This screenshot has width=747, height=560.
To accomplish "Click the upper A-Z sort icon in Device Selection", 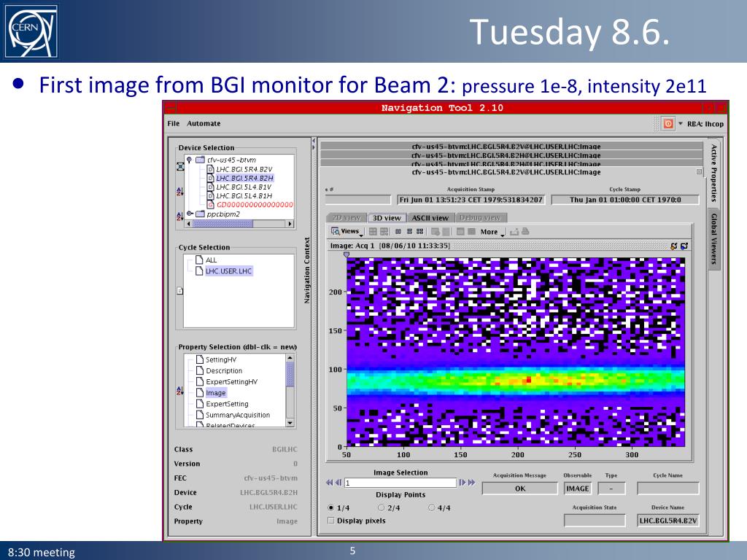I will (x=179, y=192).
